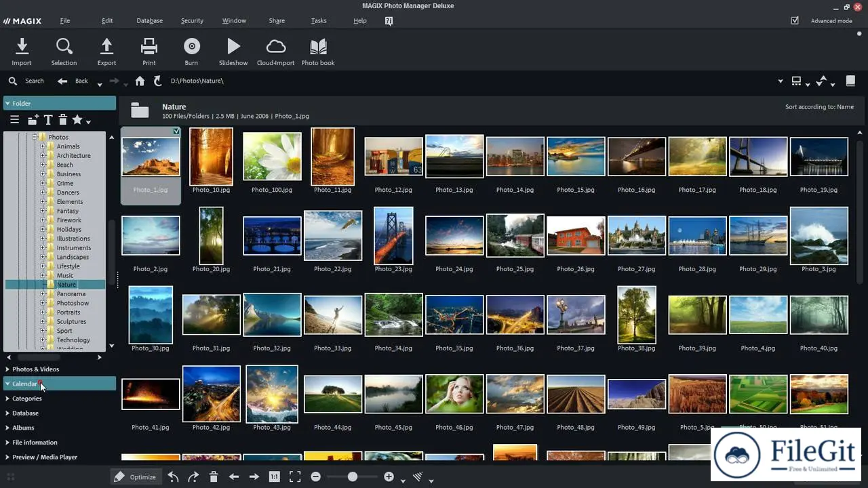Screen dimensions: 868x488
Task: Go to next photo with right arrow
Action: pyautogui.click(x=254, y=477)
